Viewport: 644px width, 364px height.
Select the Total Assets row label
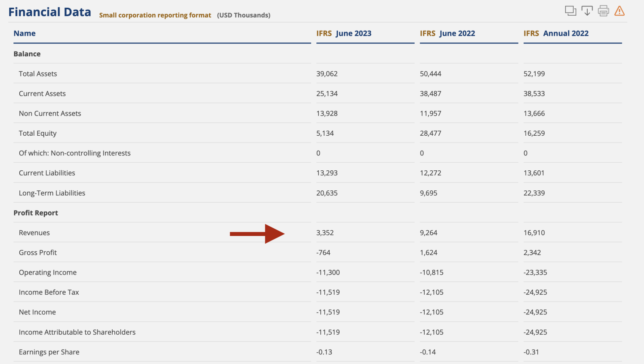(x=38, y=74)
